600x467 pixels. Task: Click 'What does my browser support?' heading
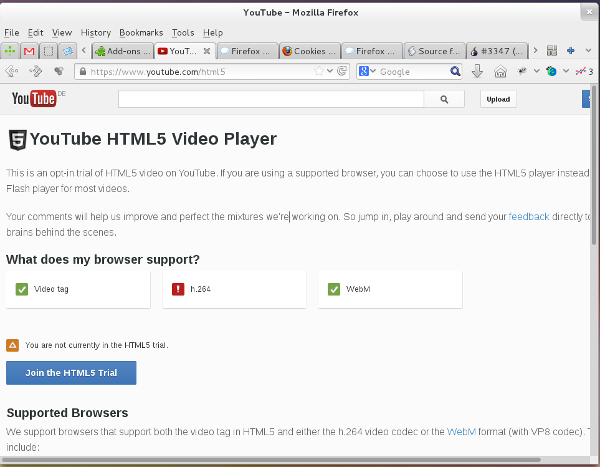[x=103, y=260]
